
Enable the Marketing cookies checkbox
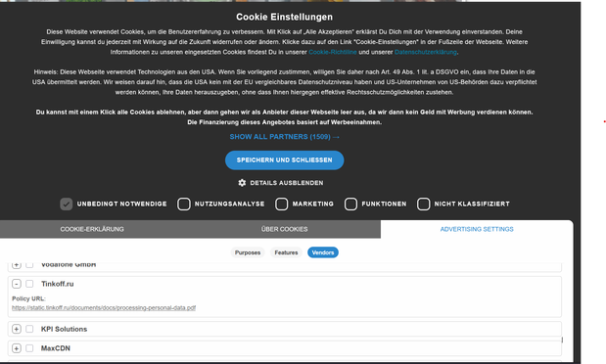[281, 205]
